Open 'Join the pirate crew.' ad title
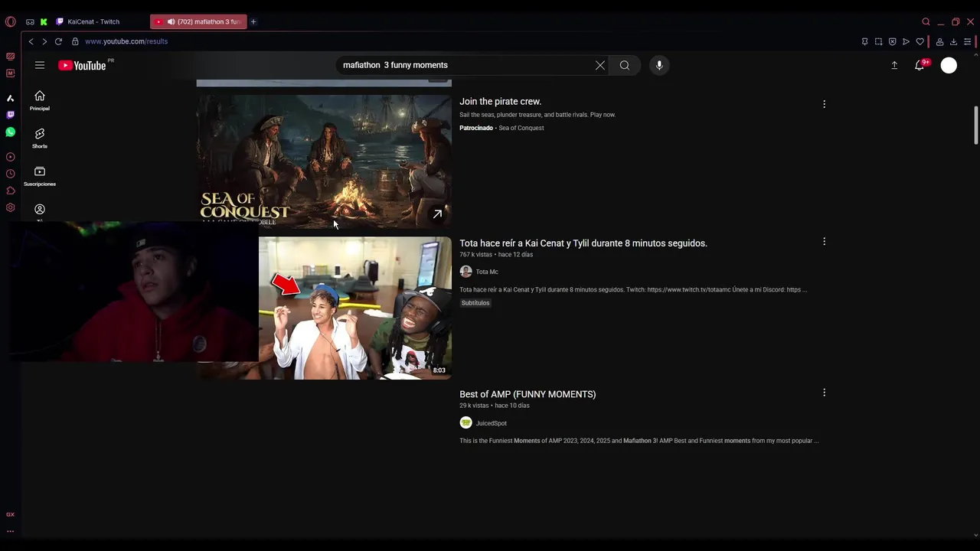Viewport: 980px width, 551px height. (x=500, y=101)
